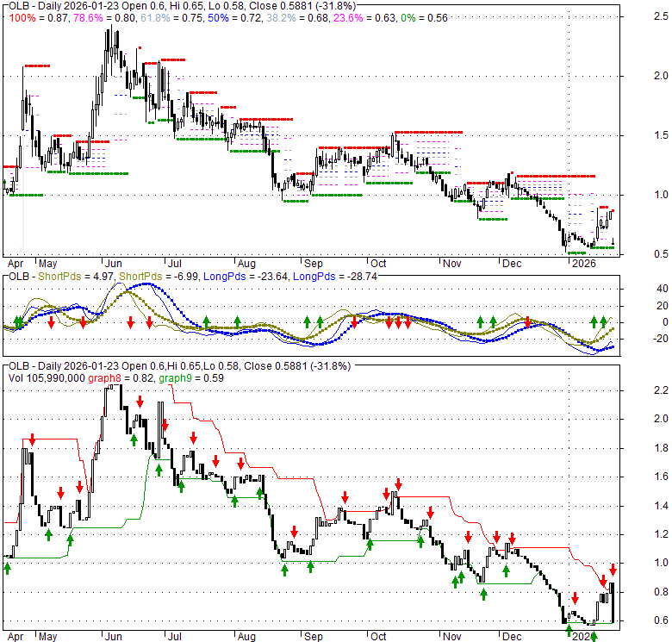This screenshot has width=672, height=642.
Task: Select the 'Vol 105,990,000' volume readout
Action: [x=47, y=378]
